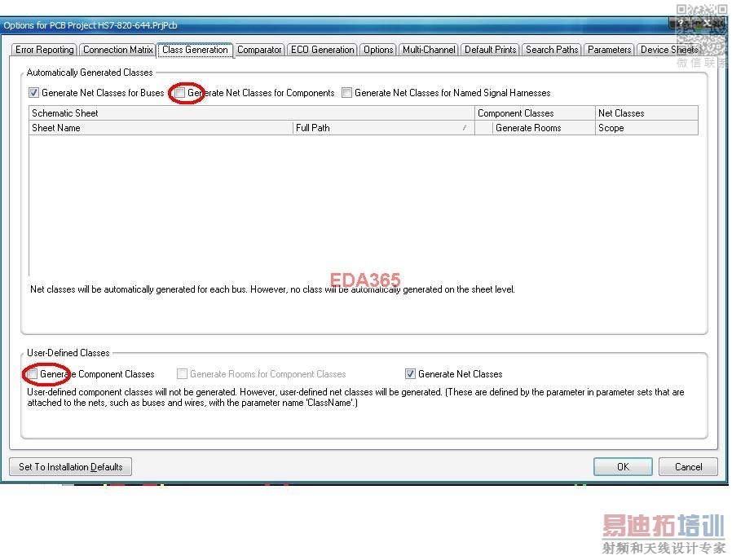Sort by the Sheet Name column

point(161,128)
